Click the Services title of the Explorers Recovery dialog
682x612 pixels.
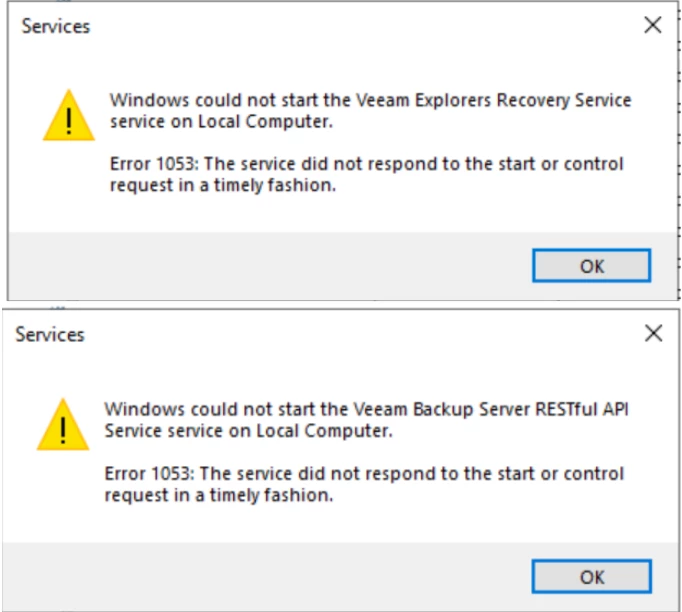pyautogui.click(x=56, y=27)
